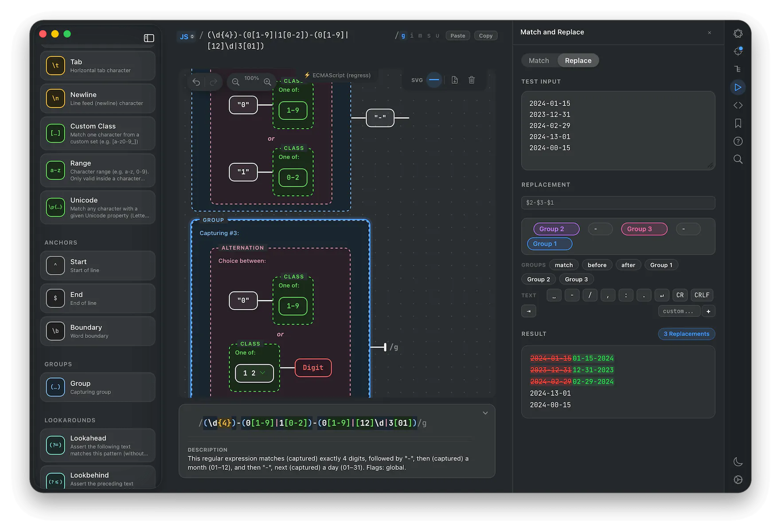The height and width of the screenshot is (532, 781).
Task: Select the 0-2 range node on canvas
Action: [293, 178]
